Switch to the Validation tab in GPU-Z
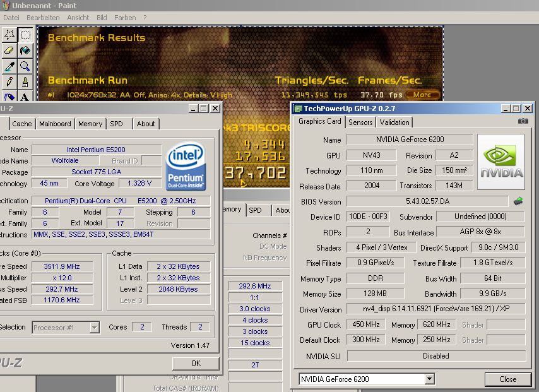Screen dimensions: 539x392 pos(394,122)
